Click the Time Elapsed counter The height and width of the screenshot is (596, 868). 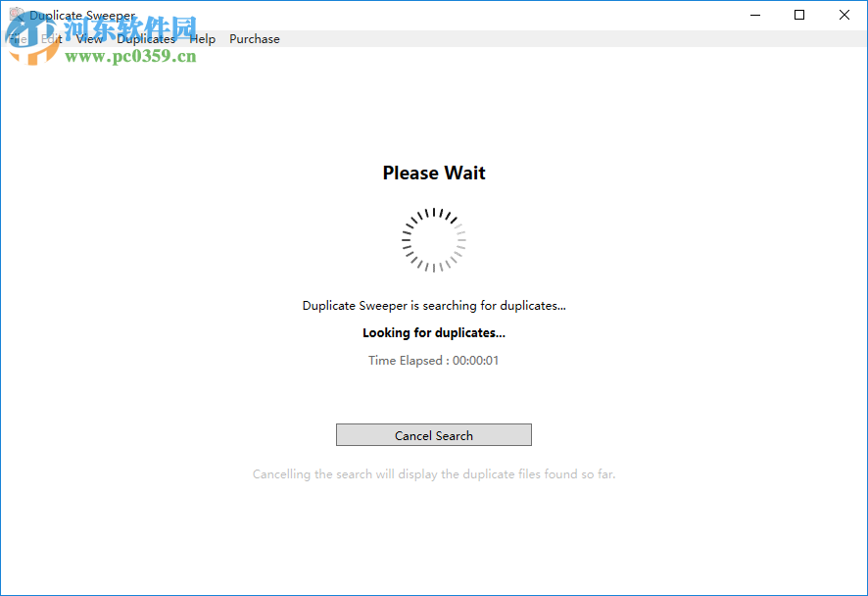pos(433,360)
